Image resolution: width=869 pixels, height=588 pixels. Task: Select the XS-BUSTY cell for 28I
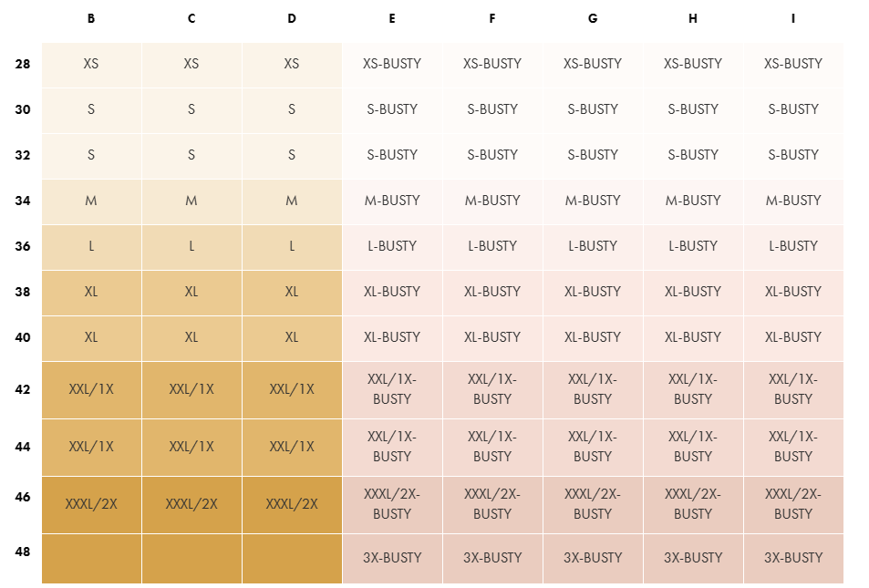tap(792, 64)
